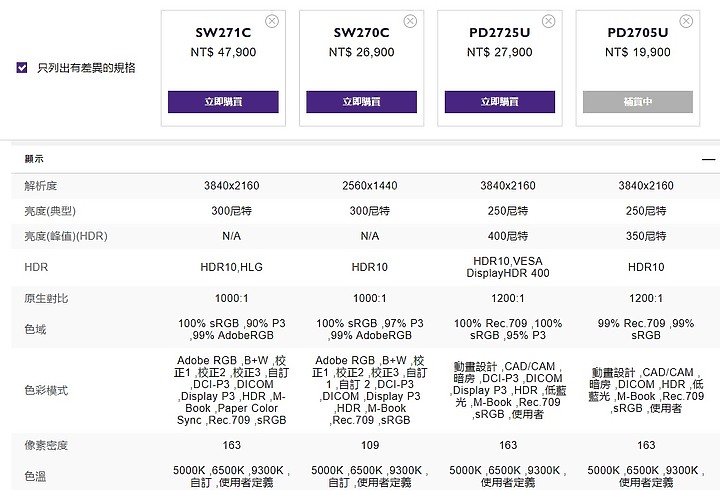Click the 99% Rec.709 ,99% sRGB value
The width and height of the screenshot is (720, 490).
(646, 329)
